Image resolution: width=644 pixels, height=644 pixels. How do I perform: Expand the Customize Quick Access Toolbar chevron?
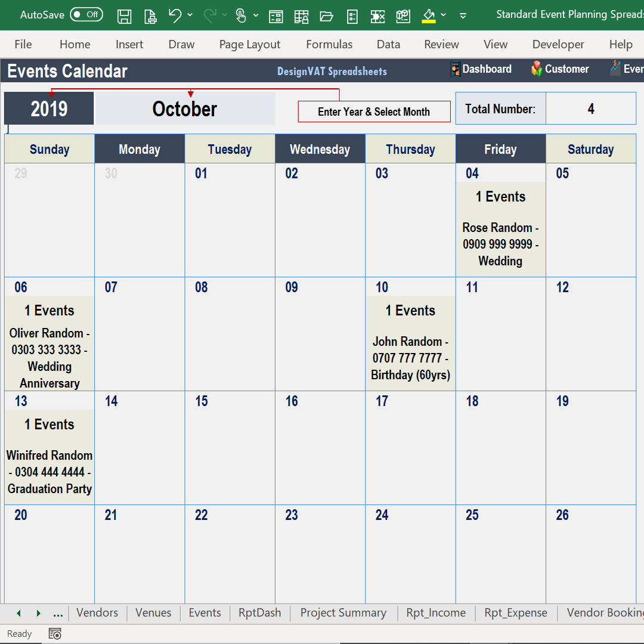tap(463, 16)
